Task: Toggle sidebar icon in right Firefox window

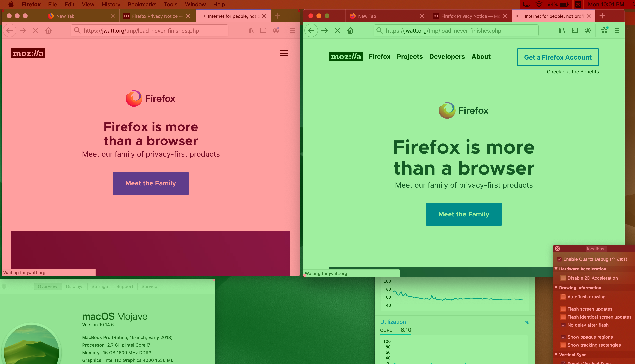Action: click(x=575, y=30)
